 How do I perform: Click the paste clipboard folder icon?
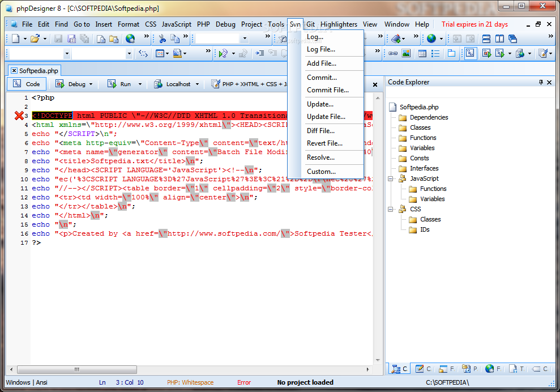tap(114, 39)
